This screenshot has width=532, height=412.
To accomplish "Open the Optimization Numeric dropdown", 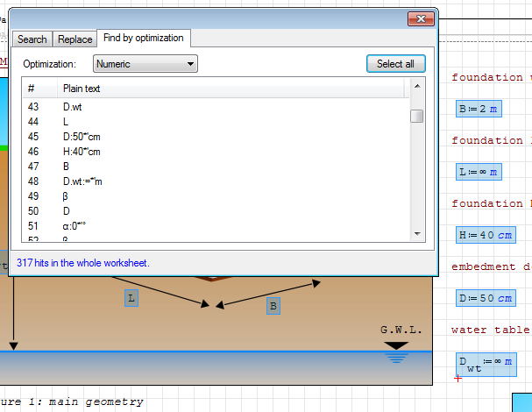I will 145,64.
